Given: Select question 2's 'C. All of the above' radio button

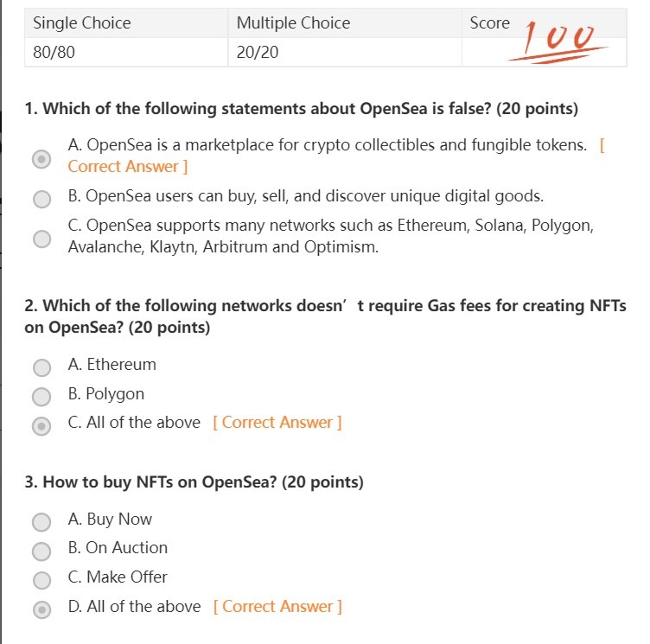Looking at the screenshot, I should (41, 426).
